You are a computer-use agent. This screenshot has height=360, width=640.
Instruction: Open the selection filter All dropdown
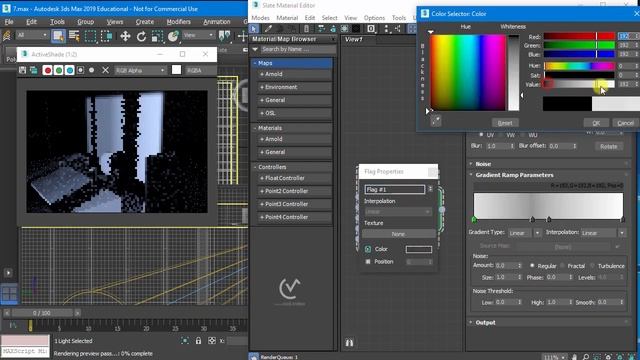[x=32, y=36]
